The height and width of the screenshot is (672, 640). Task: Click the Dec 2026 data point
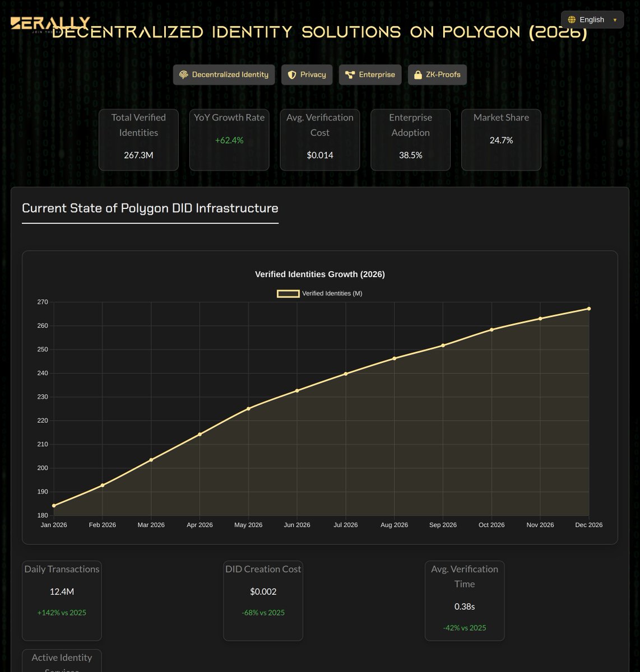[x=589, y=309]
